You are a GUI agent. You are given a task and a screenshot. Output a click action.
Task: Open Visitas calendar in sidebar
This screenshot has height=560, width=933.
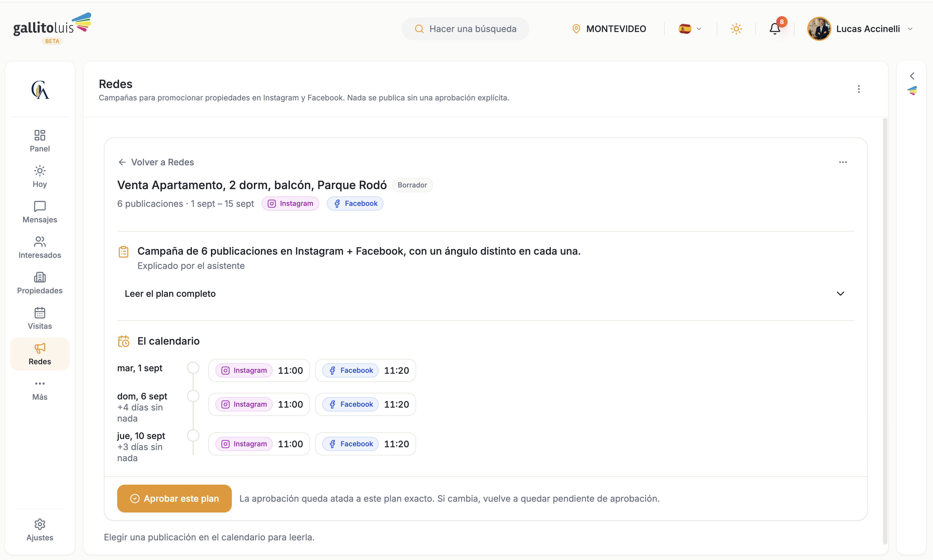(40, 319)
